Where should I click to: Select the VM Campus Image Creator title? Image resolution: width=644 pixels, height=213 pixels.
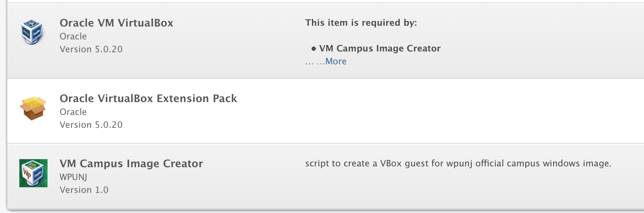pos(131,164)
